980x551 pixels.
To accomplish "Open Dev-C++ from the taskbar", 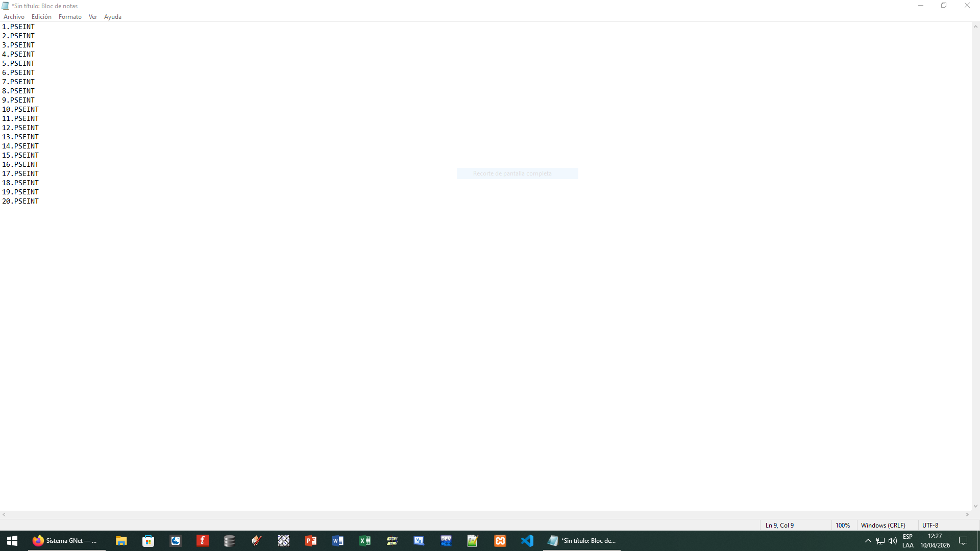I will (446, 541).
